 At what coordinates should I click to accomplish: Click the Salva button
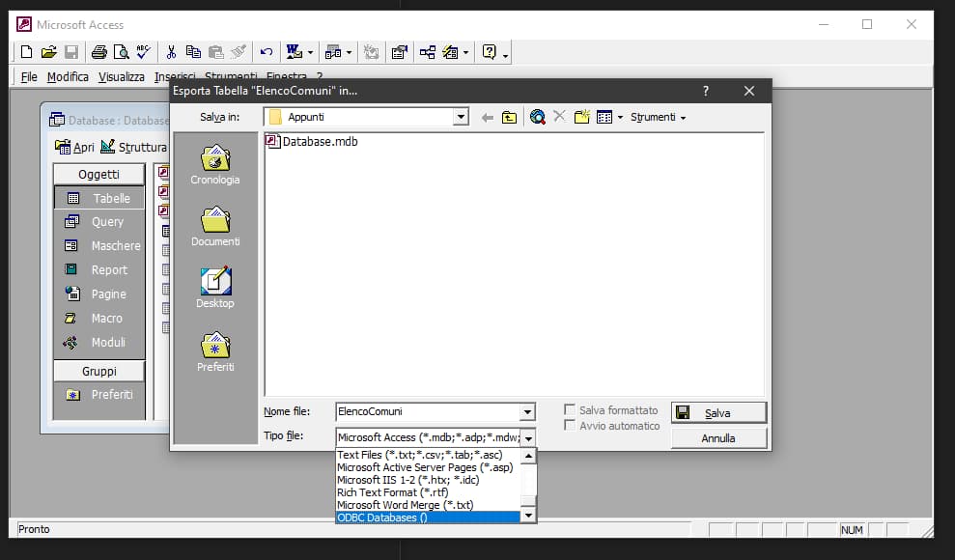tap(718, 412)
